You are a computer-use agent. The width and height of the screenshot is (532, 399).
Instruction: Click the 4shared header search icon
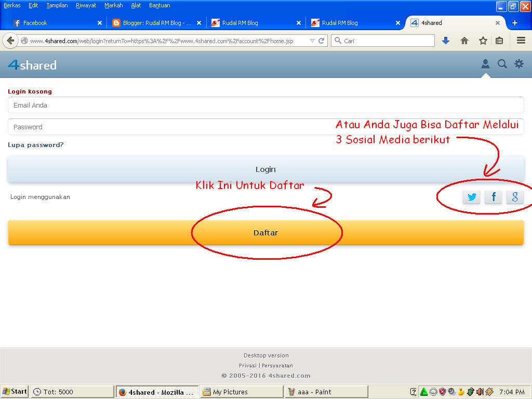pyautogui.click(x=502, y=64)
